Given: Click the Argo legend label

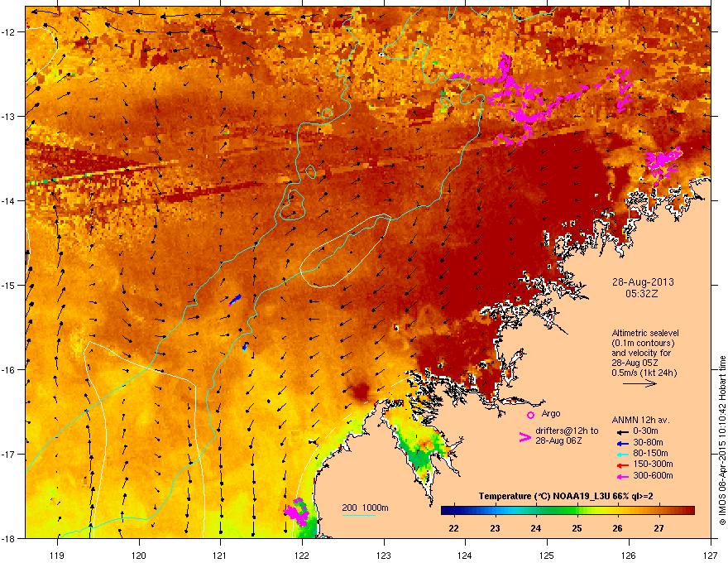Looking at the screenshot, I should click(551, 413).
